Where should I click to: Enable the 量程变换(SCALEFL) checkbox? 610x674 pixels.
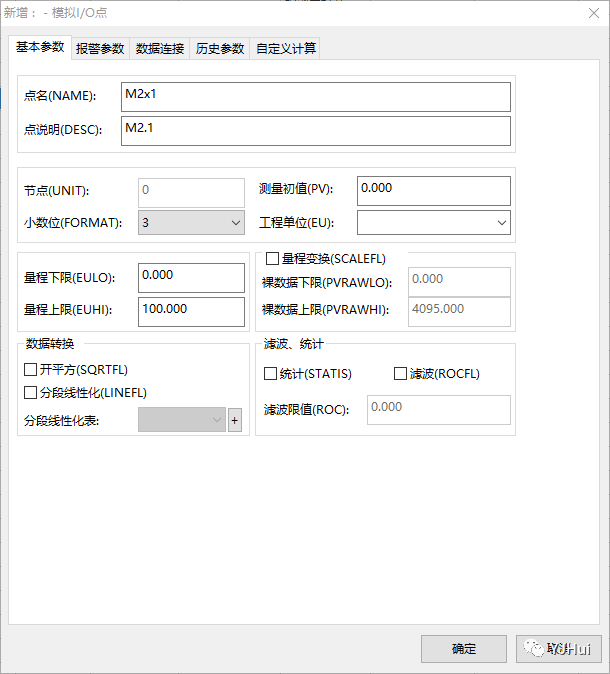[x=272, y=259]
